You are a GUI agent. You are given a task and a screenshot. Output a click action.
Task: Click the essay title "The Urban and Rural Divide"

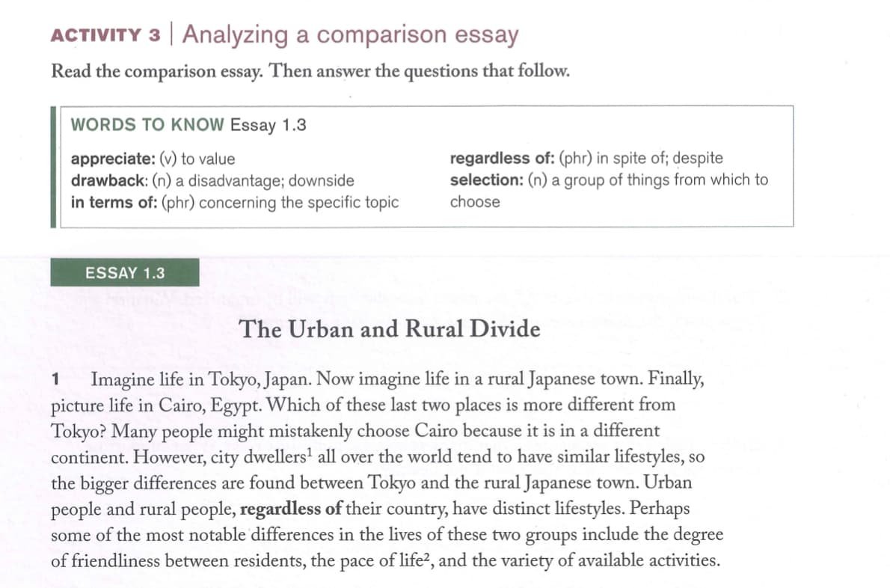[x=390, y=329]
